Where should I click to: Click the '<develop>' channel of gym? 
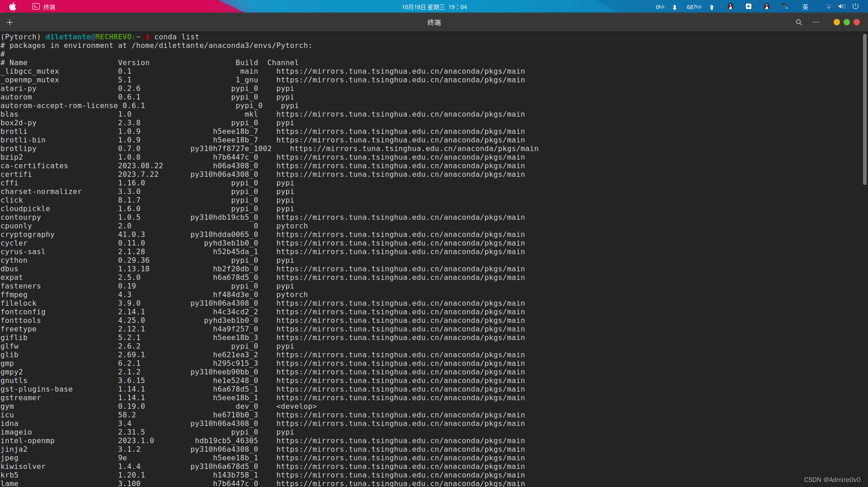pyautogui.click(x=296, y=407)
